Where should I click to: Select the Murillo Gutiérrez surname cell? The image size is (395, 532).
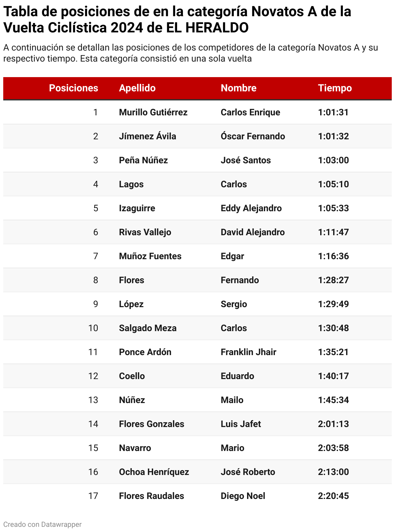click(153, 112)
